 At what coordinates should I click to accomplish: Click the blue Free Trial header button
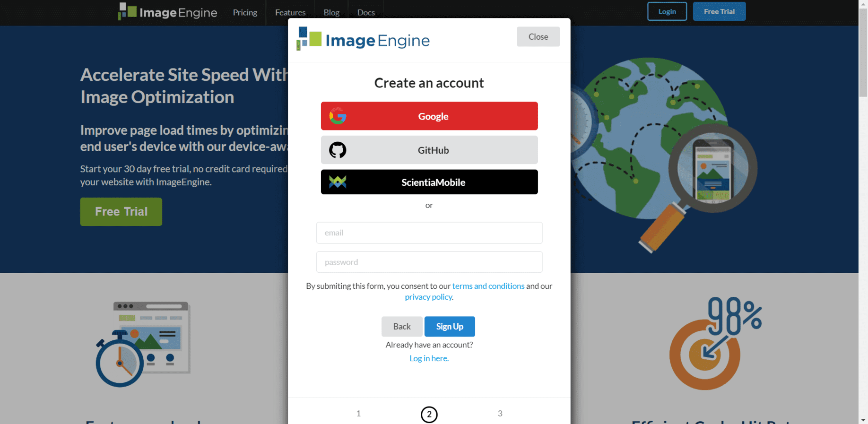tap(719, 11)
